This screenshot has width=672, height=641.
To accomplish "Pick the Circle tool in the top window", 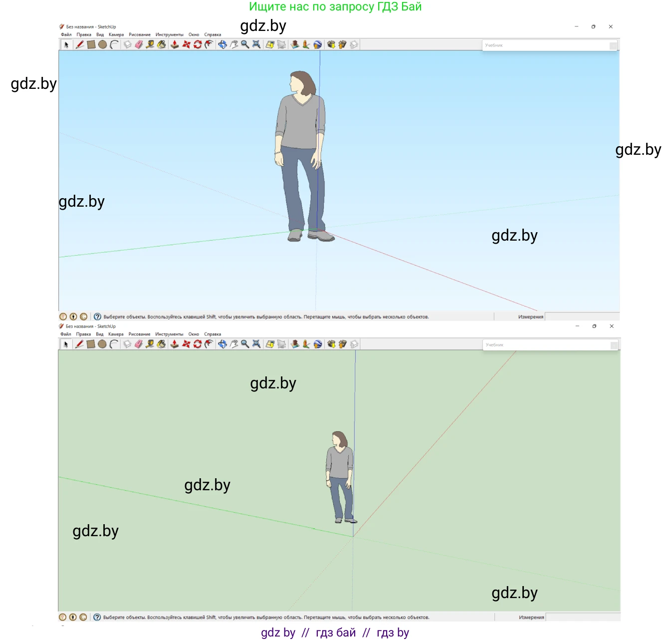I will point(102,44).
